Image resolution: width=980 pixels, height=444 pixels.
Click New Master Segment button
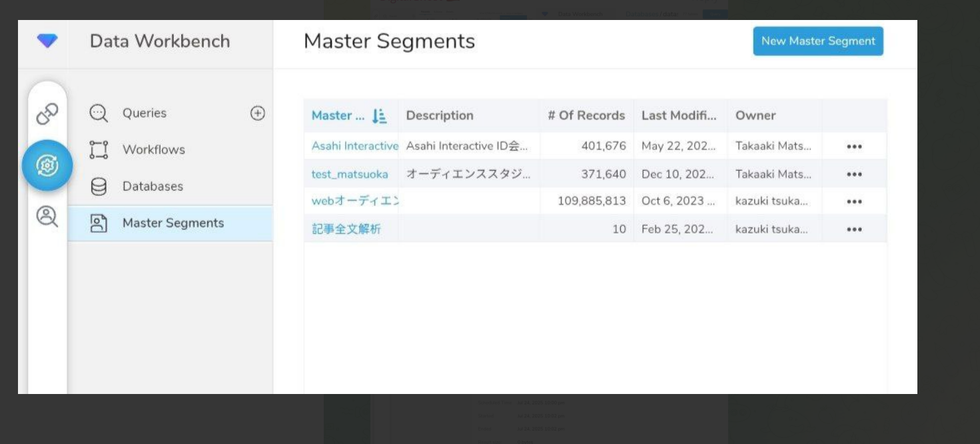817,41
